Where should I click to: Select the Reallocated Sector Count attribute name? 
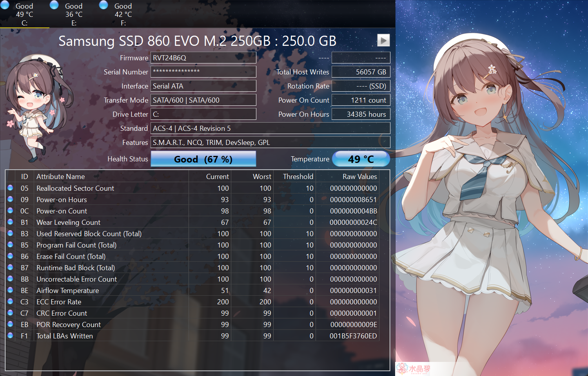pos(75,188)
